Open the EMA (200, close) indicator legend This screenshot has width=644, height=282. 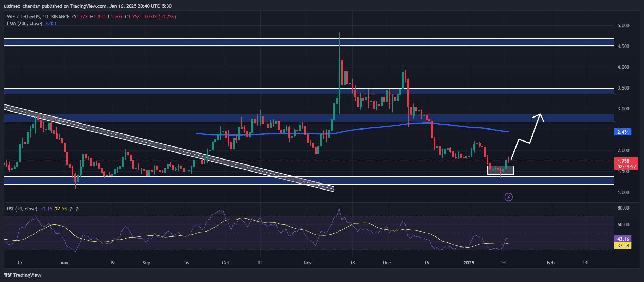(25, 23)
